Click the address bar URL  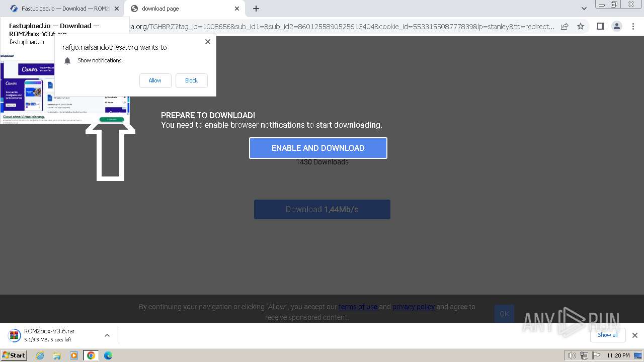(342, 27)
